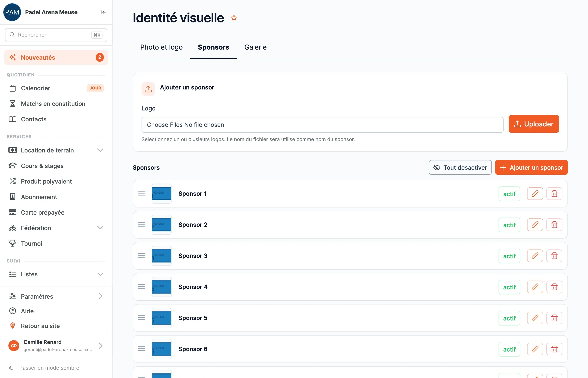Switch to the Galerie tab
The height and width of the screenshot is (378, 588).
pyautogui.click(x=255, y=47)
